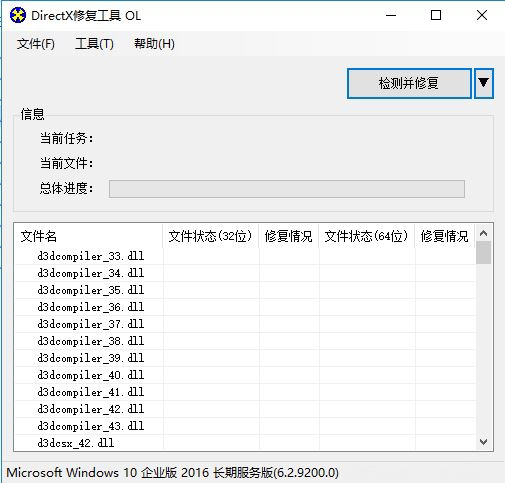
Task: Select the d3dcompiler_42.dll row
Action: pyautogui.click(x=245, y=409)
